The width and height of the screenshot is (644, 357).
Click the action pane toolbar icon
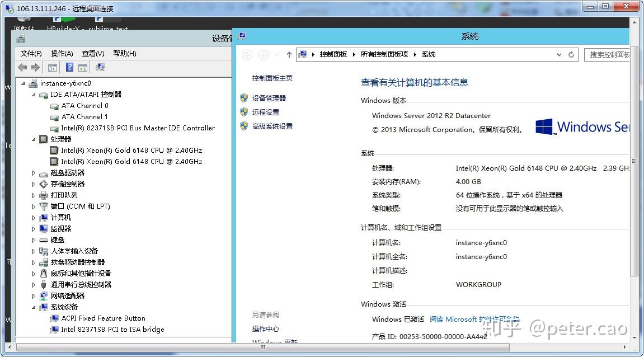pyautogui.click(x=83, y=68)
